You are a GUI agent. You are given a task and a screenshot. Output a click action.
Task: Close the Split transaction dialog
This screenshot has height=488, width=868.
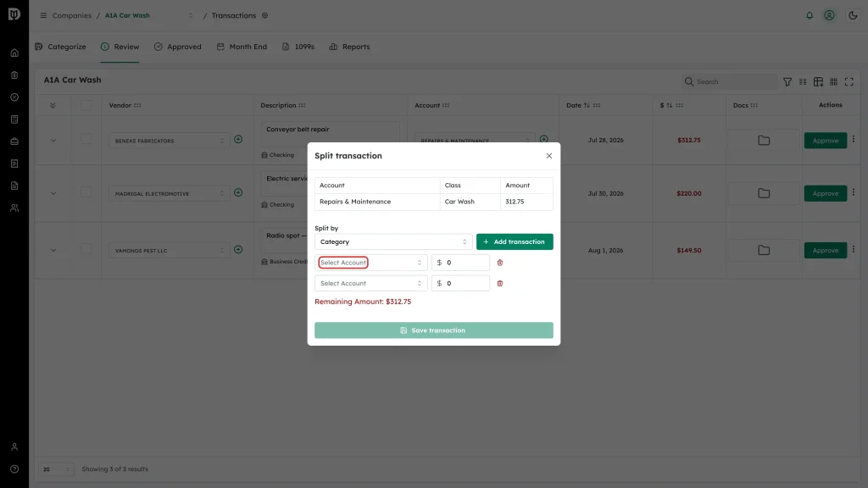coord(549,156)
